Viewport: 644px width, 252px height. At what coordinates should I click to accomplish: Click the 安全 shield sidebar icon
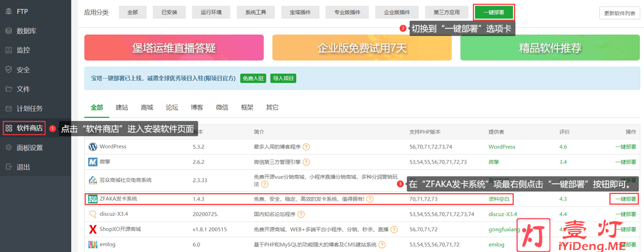point(9,70)
